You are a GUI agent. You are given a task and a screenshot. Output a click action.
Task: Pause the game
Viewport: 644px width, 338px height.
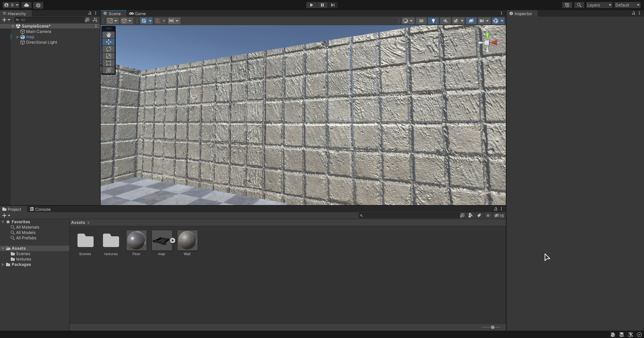pos(322,5)
